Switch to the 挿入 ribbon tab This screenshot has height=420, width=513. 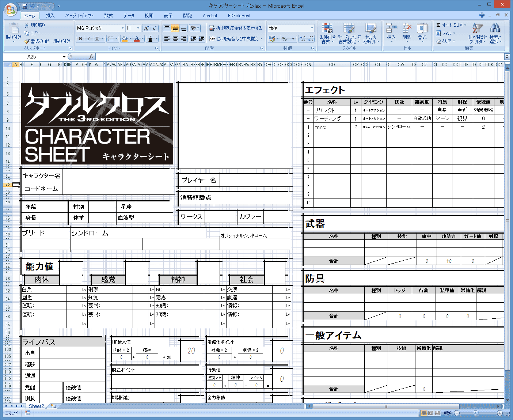tap(50, 16)
